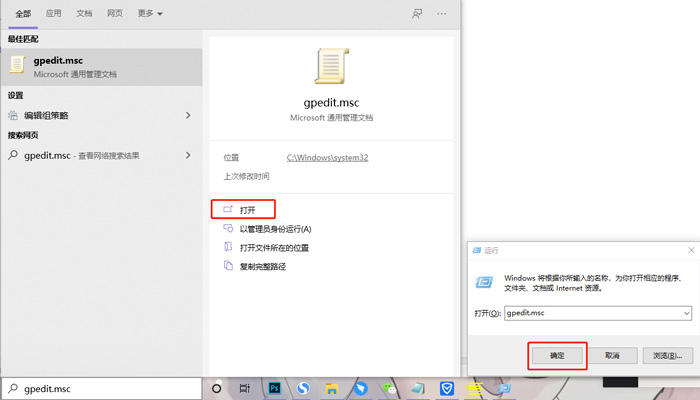Click the Run app icon on taskbar
The width and height of the screenshot is (700, 400).
coord(504,389)
